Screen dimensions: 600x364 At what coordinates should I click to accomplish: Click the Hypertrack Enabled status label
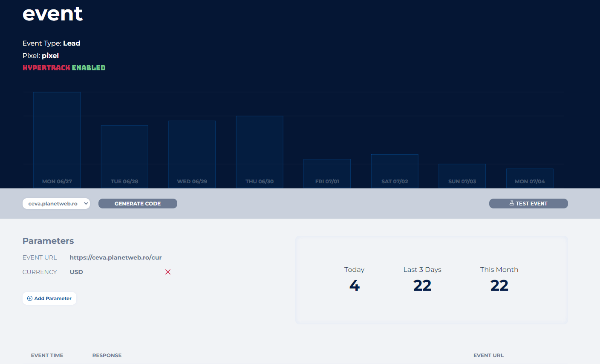[x=64, y=68]
